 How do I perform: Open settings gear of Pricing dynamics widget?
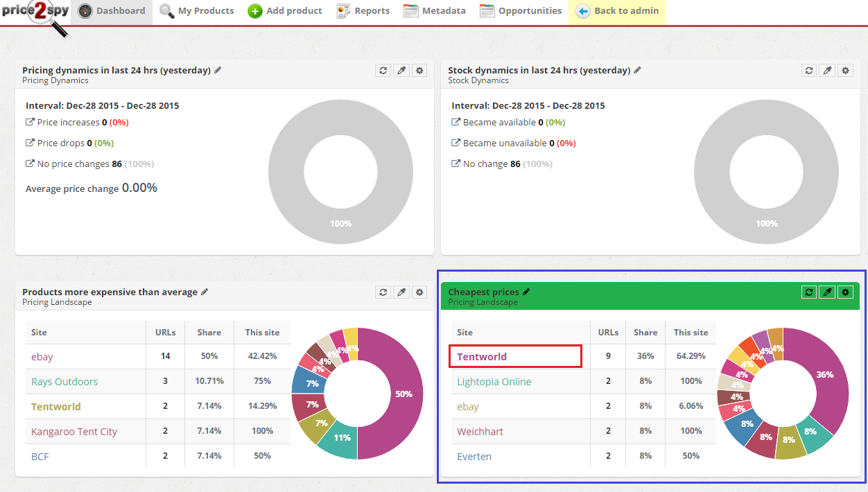point(419,71)
